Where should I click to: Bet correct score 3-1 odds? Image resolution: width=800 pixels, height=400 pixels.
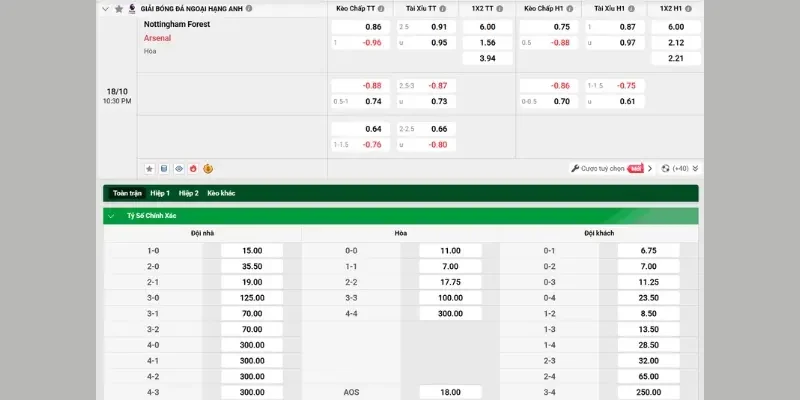coord(252,314)
